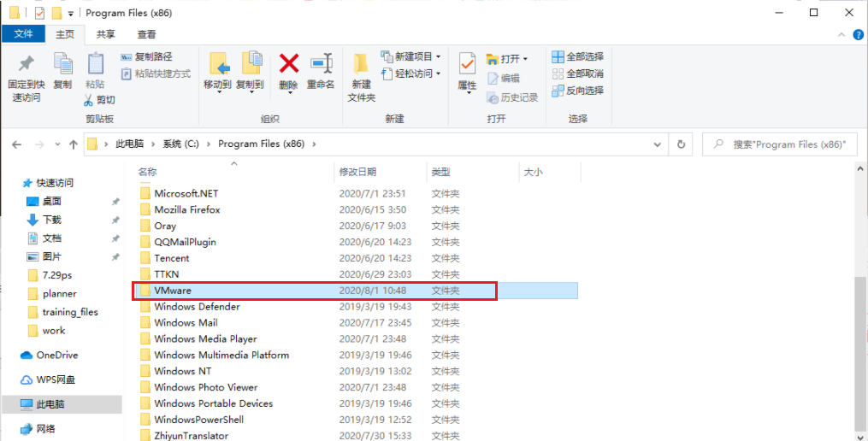
Task: Click the Refresh button
Action: click(681, 144)
